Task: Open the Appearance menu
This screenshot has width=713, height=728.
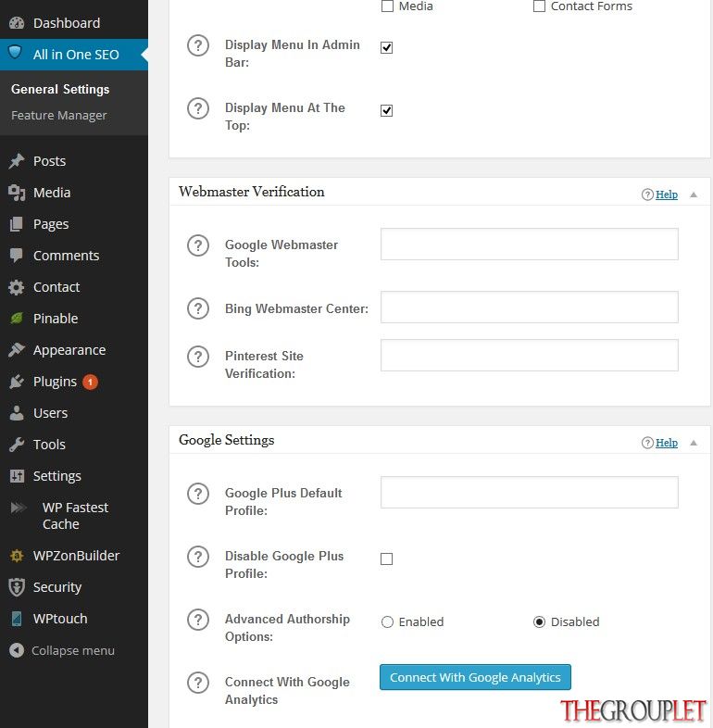Action: pyautogui.click(x=69, y=350)
